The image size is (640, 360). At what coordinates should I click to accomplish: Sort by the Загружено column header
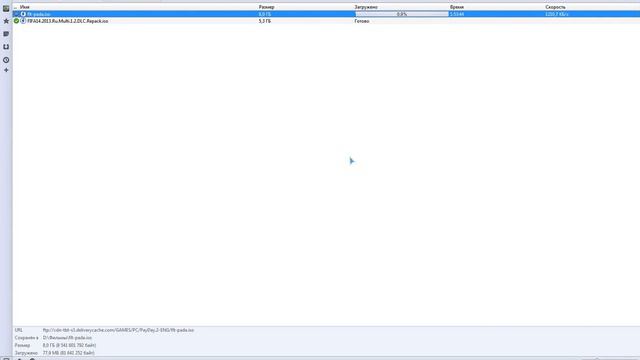[366, 7]
